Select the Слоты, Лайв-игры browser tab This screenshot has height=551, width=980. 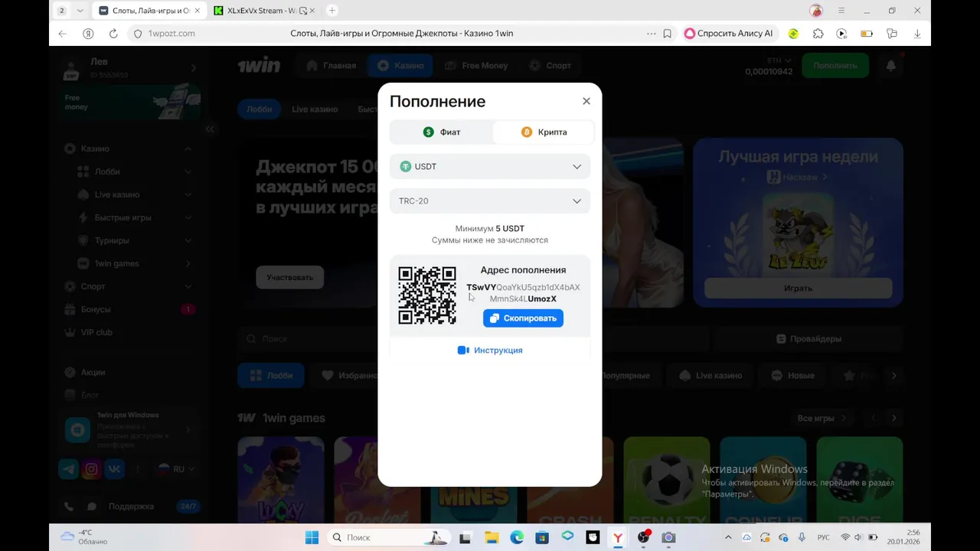point(150,11)
